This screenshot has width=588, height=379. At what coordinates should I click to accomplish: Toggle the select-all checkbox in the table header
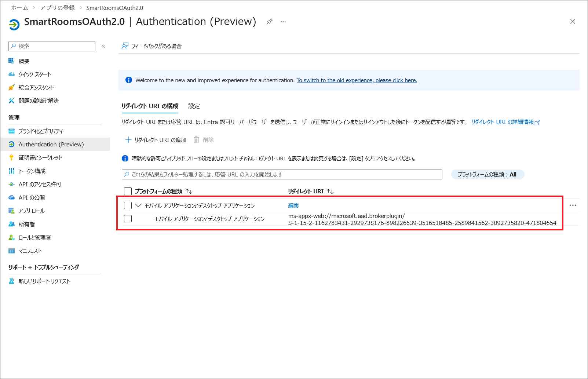128,191
